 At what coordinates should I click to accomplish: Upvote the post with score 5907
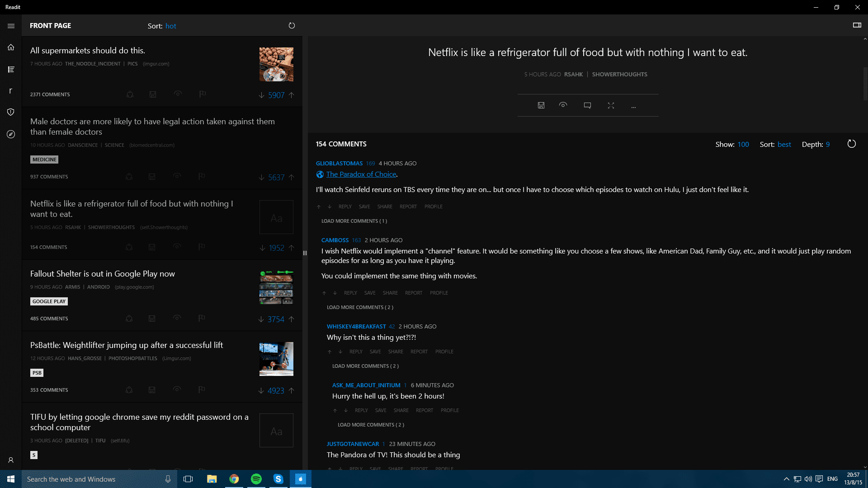click(292, 95)
